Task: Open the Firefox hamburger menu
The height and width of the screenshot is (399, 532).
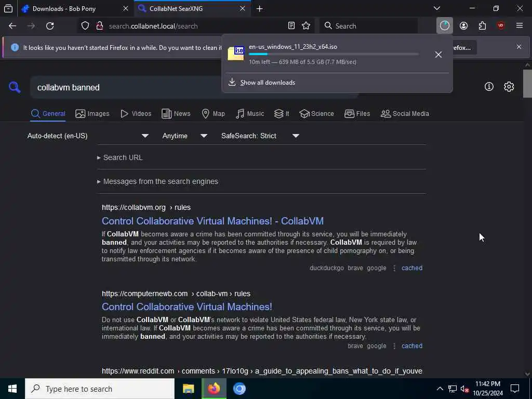Action: tap(520, 26)
